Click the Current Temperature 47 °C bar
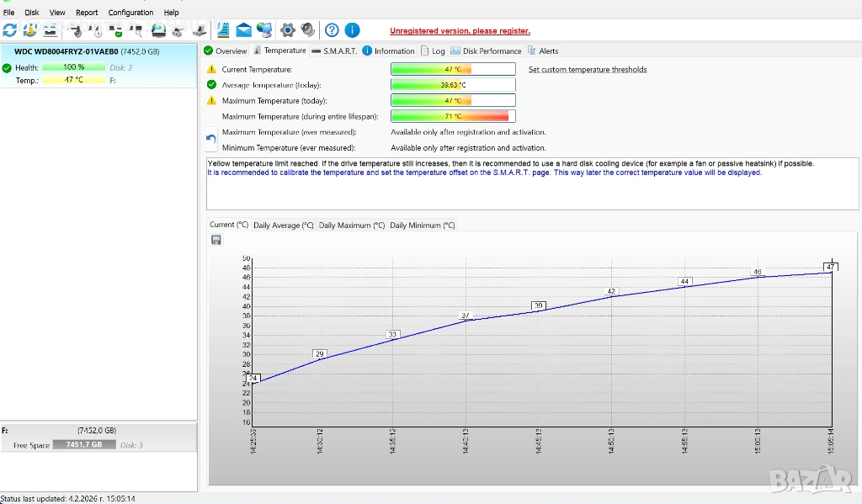862x504 pixels. coord(453,70)
